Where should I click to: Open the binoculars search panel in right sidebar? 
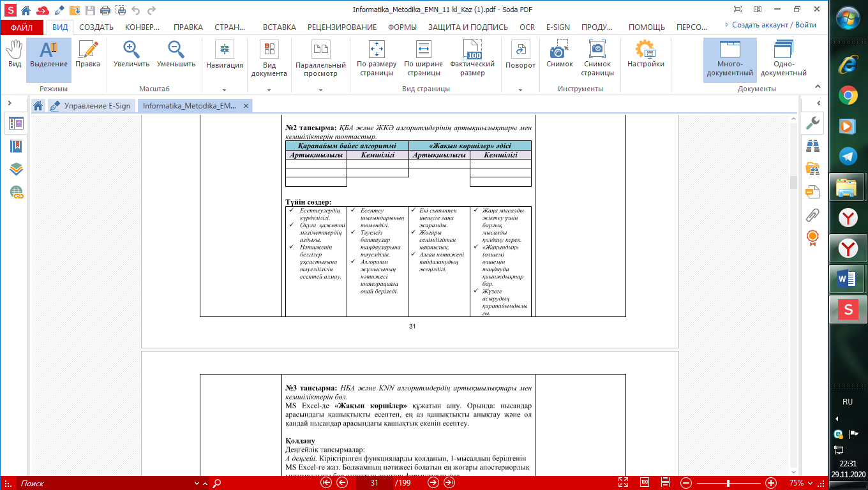pos(812,146)
